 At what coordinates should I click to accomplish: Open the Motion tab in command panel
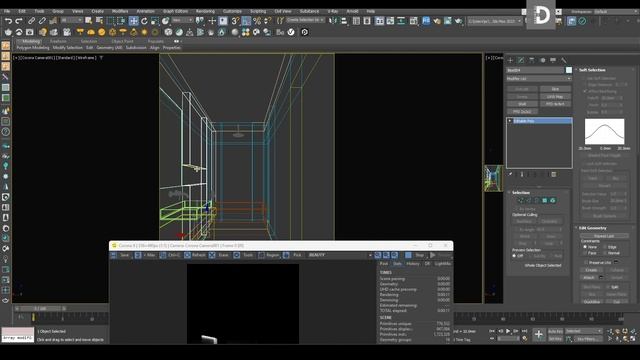[542, 60]
